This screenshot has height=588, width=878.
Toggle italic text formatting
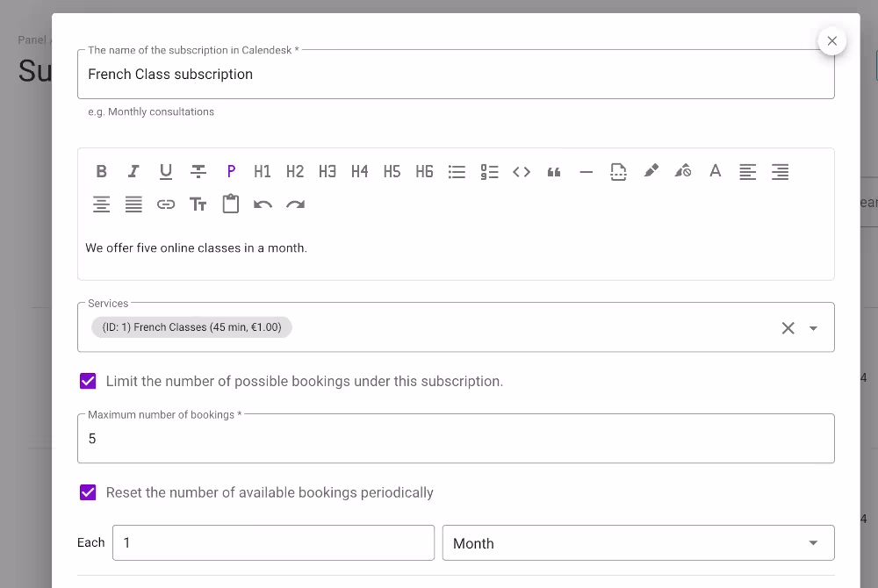133,171
